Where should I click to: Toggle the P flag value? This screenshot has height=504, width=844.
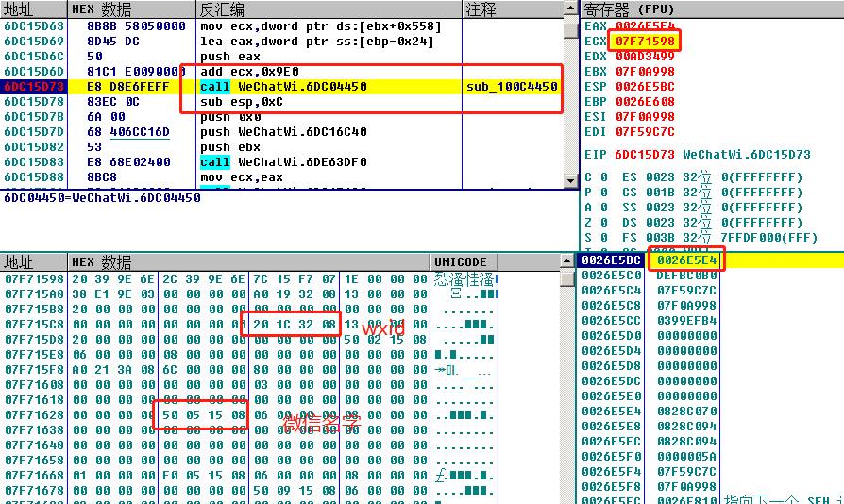604,192
